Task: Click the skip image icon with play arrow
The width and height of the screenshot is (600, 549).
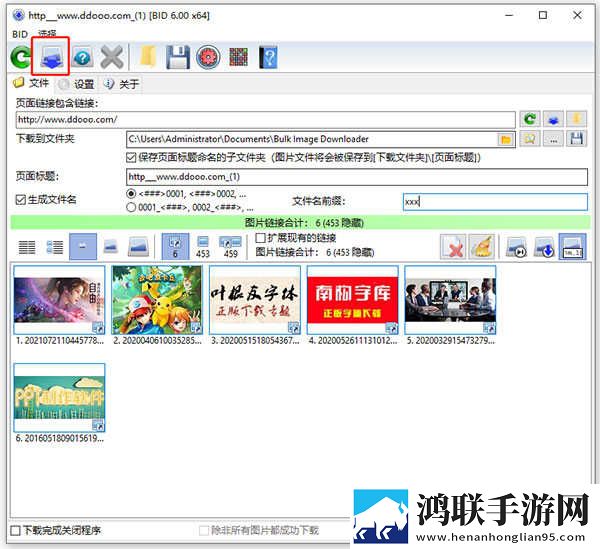Action: pyautogui.click(x=516, y=247)
